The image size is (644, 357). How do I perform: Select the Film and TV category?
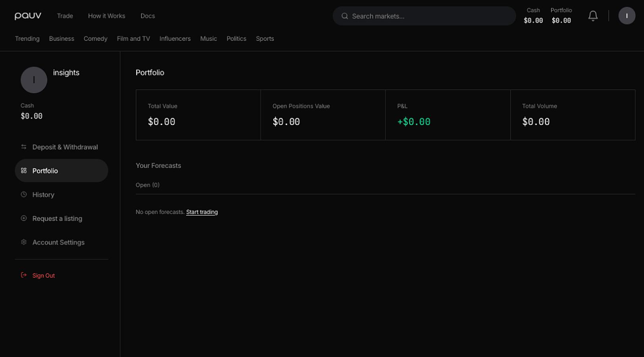coord(133,38)
